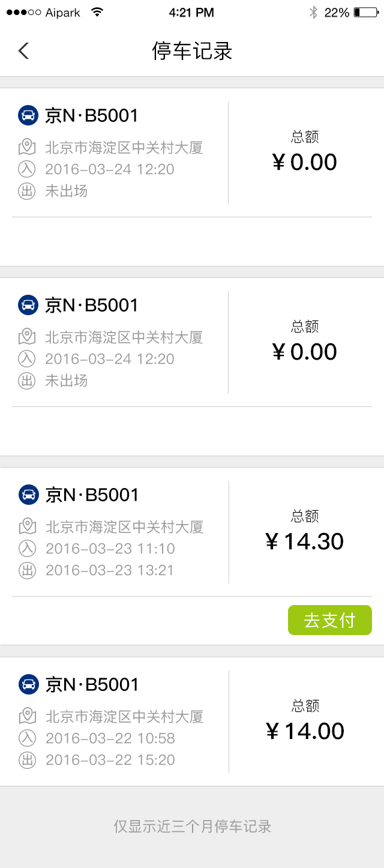Image resolution: width=384 pixels, height=868 pixels.
Task: Tap the 去支付 payment button
Action: point(329,620)
